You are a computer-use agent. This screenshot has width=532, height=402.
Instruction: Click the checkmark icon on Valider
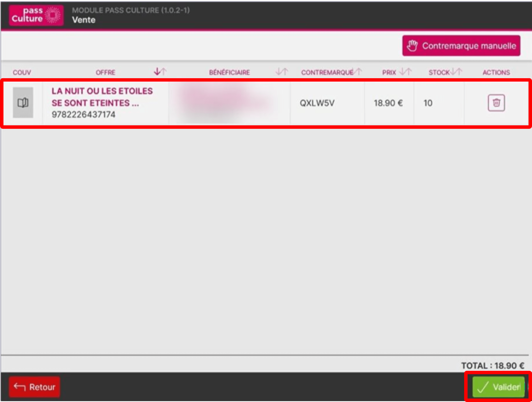click(483, 387)
